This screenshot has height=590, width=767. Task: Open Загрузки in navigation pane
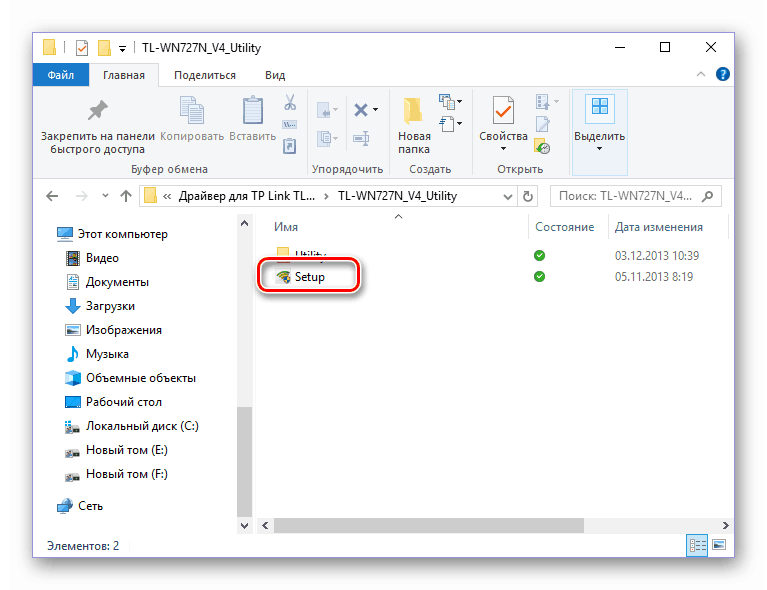click(x=100, y=306)
